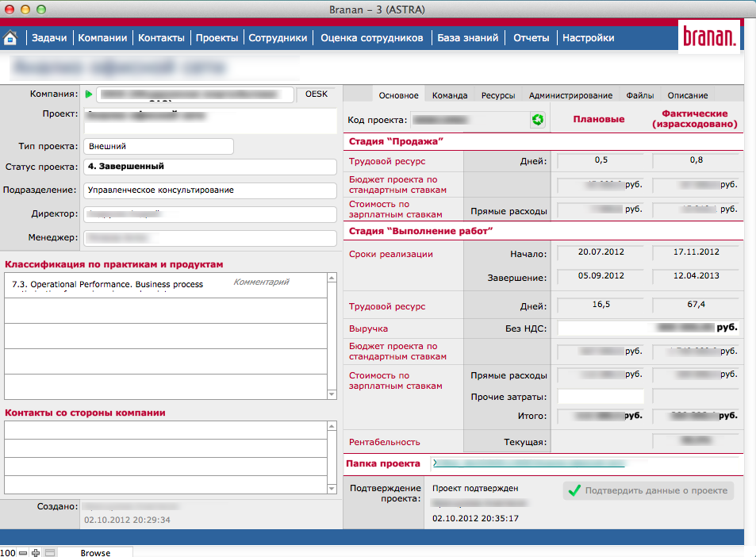Viewport: 756px width, 557px height.
Task: Open the Описание tab
Action: click(688, 95)
